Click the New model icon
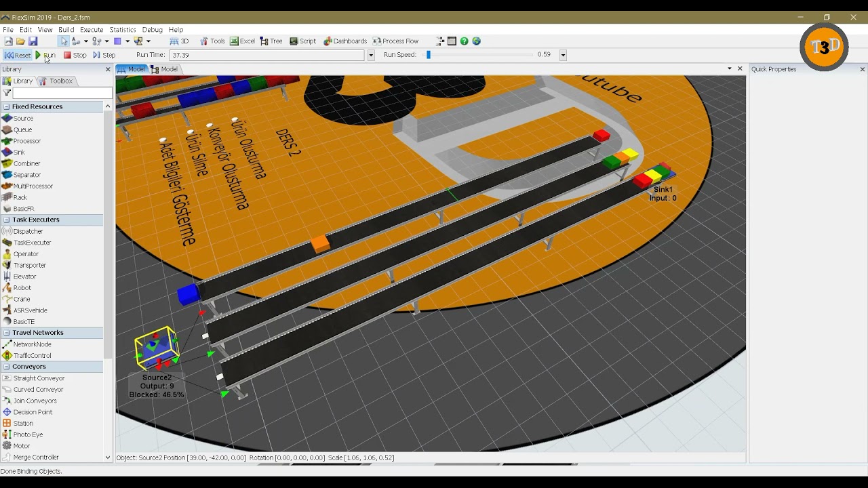868x488 pixels. 8,41
